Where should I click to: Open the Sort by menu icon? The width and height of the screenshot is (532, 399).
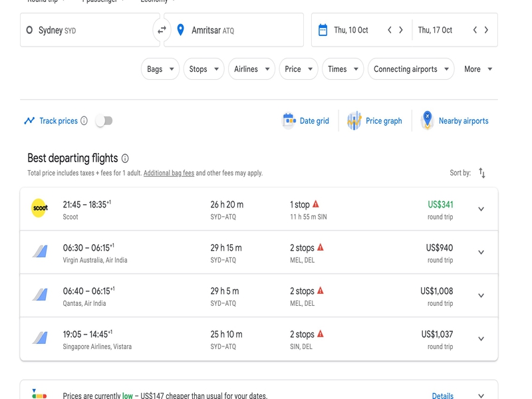pyautogui.click(x=481, y=173)
